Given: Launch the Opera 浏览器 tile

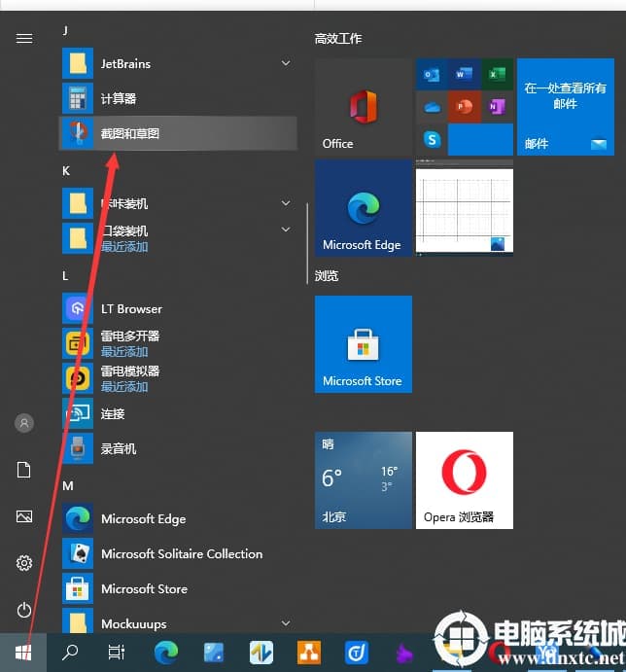Looking at the screenshot, I should pyautogui.click(x=465, y=480).
